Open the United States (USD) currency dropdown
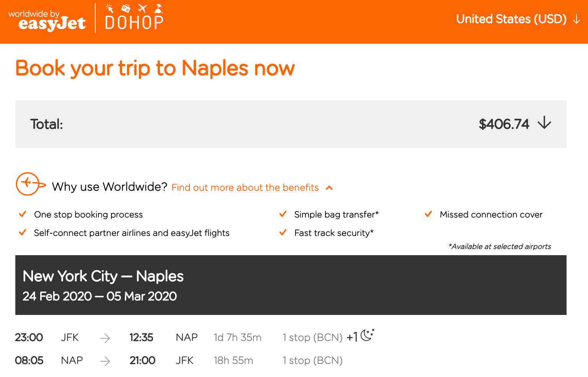 518,19
